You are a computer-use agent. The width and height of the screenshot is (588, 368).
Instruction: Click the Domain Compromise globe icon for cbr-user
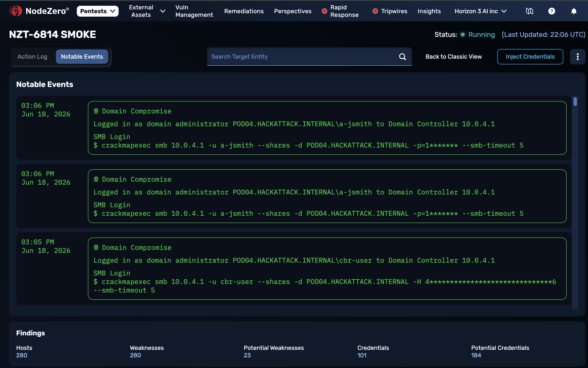96,247
